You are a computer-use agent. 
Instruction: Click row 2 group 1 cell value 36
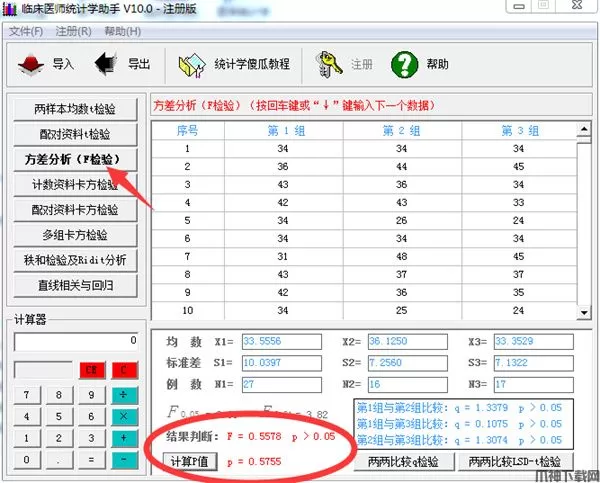pyautogui.click(x=284, y=167)
